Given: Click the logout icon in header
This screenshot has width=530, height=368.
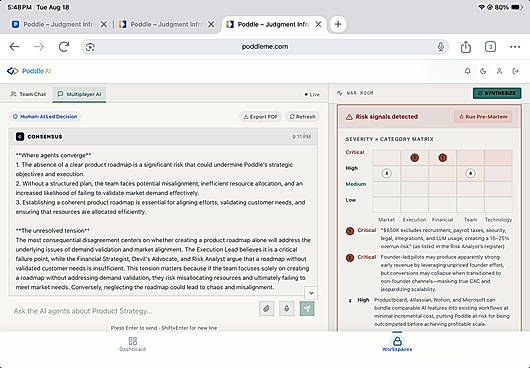Looking at the screenshot, I should 515,71.
